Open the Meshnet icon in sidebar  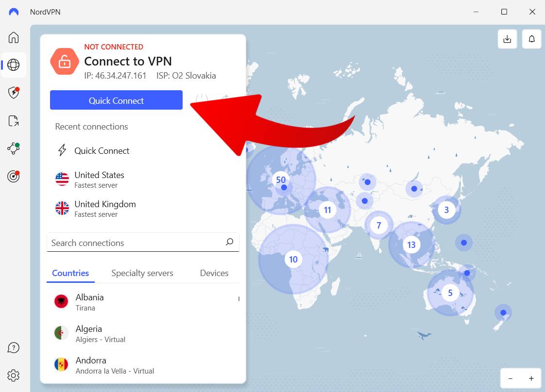[x=14, y=148]
